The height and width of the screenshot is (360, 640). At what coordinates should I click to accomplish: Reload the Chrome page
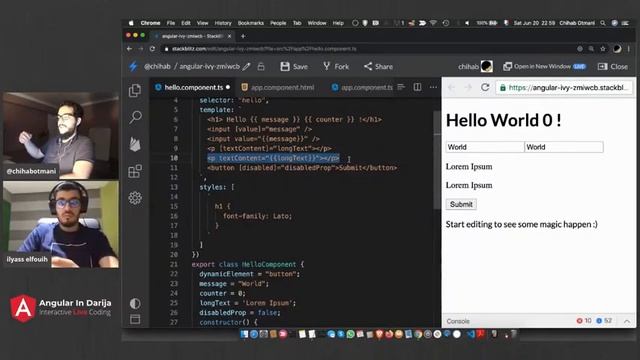[152, 49]
